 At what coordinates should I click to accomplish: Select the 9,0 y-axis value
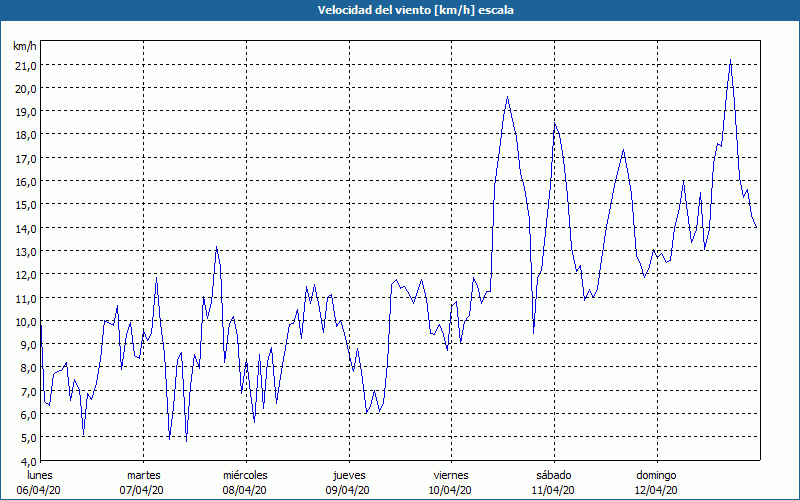(28, 345)
